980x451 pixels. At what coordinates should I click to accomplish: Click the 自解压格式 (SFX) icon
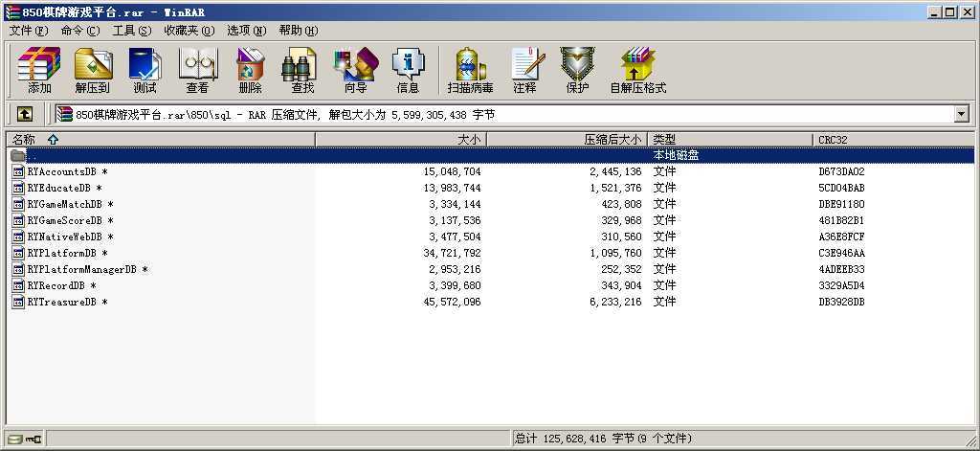tap(637, 71)
